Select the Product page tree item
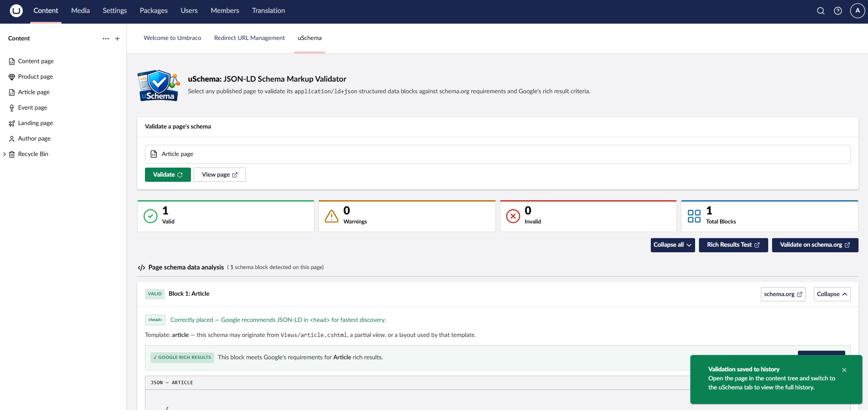This screenshot has height=410, width=868. [x=35, y=76]
